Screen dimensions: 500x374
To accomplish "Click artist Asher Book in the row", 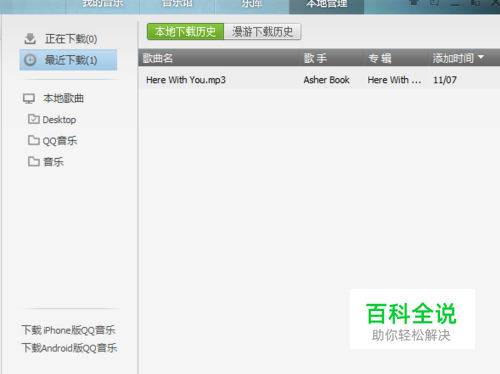I will (x=326, y=80).
